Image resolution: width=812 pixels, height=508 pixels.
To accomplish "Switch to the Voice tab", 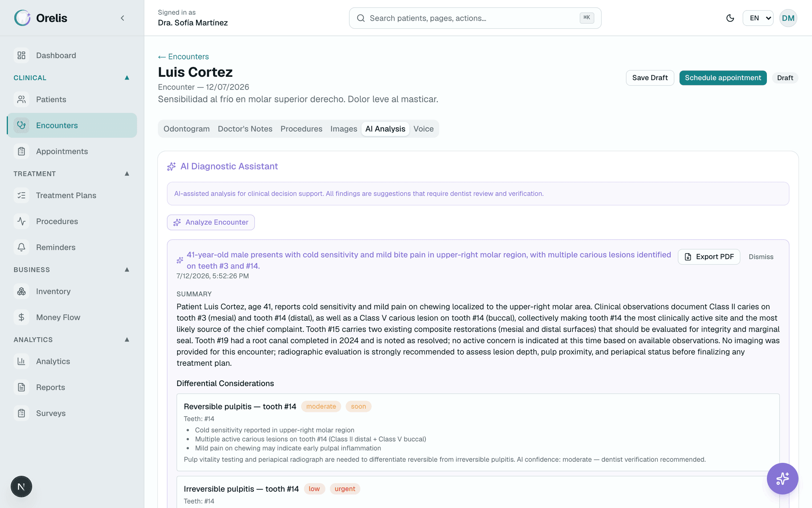I will pos(424,129).
